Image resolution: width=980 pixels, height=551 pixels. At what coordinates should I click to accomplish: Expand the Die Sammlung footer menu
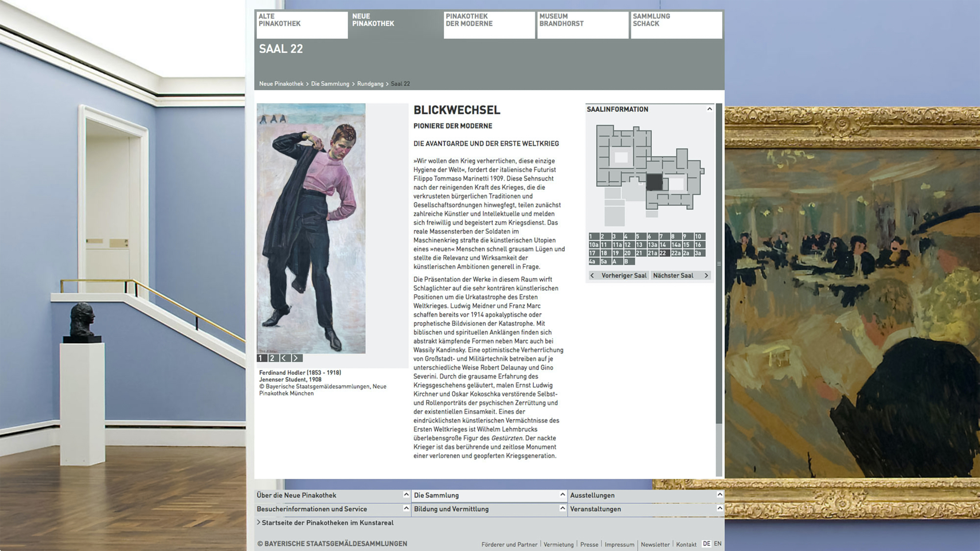coord(490,496)
